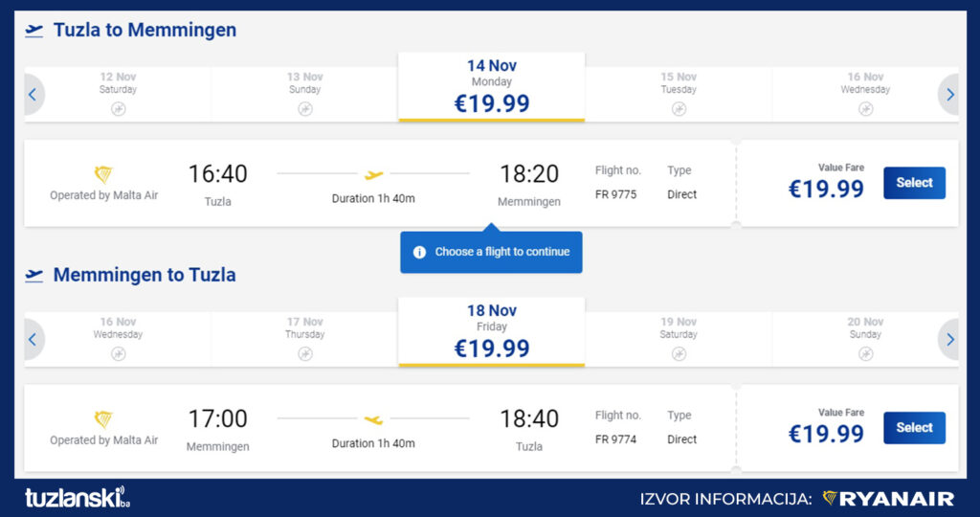Click the 13 Nov Sunday no-flight icon

[305, 109]
